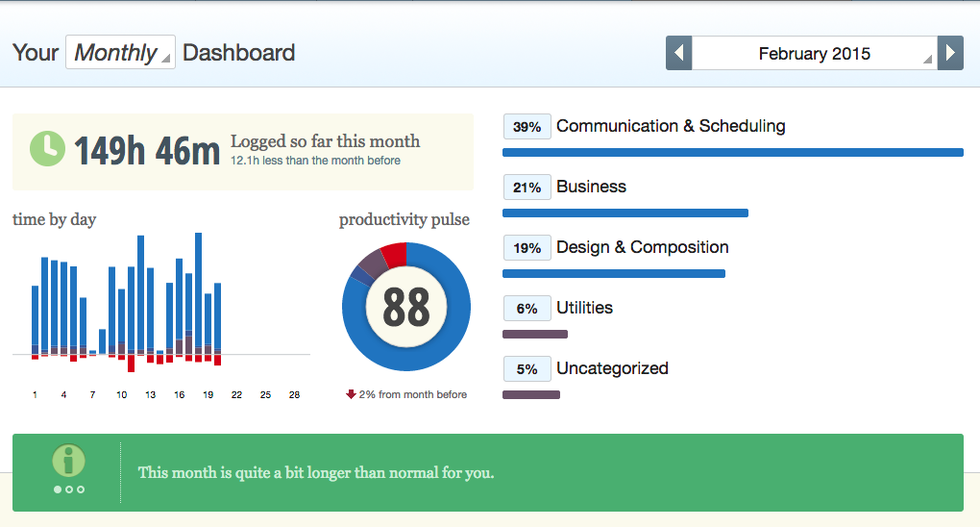Click the purple Utilities bar
This screenshot has width=980, height=527.
point(535,335)
